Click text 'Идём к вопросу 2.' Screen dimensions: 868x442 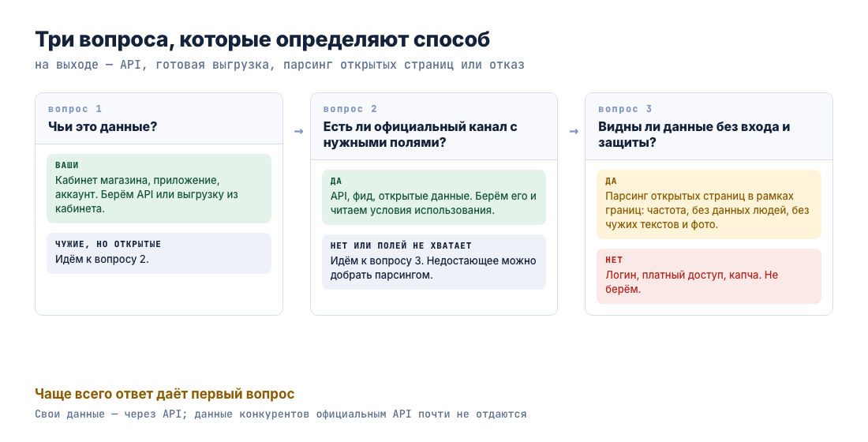point(102,259)
